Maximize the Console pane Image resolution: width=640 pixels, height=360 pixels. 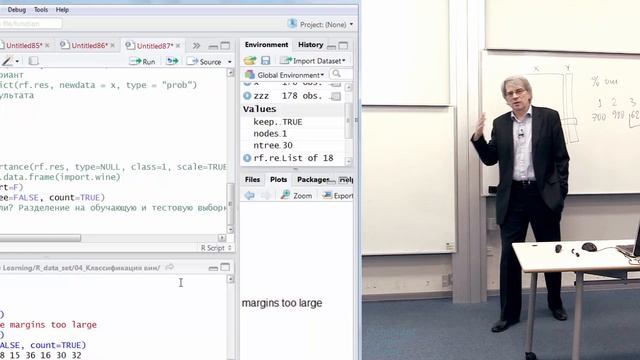[225, 267]
